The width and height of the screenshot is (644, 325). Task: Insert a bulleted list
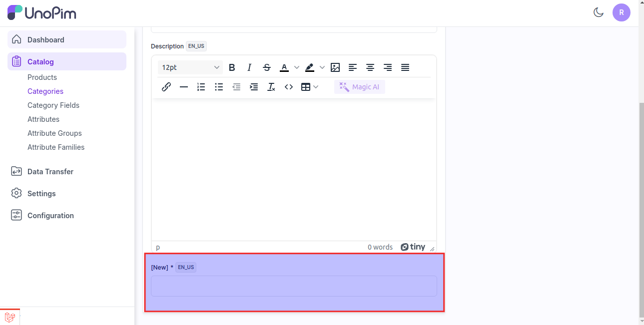tap(219, 87)
